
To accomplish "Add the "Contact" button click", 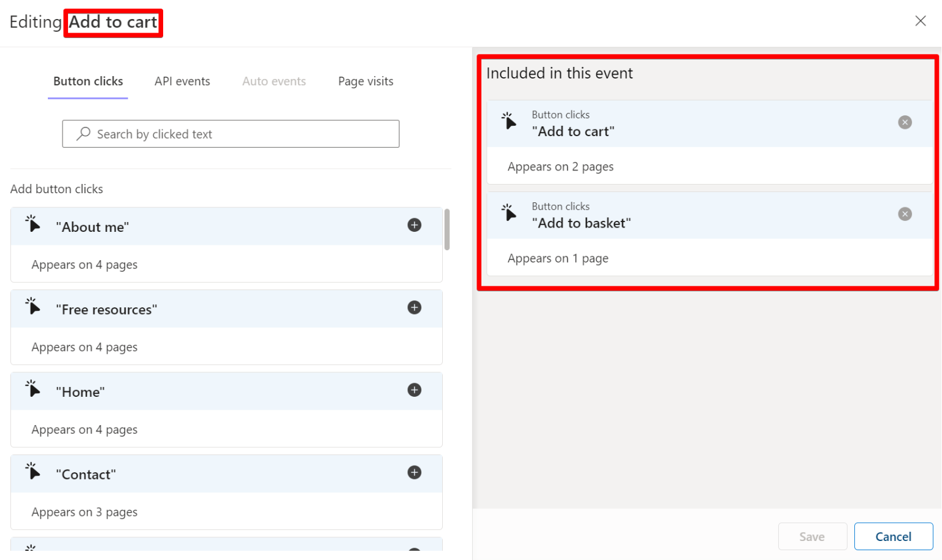I will tap(415, 472).
